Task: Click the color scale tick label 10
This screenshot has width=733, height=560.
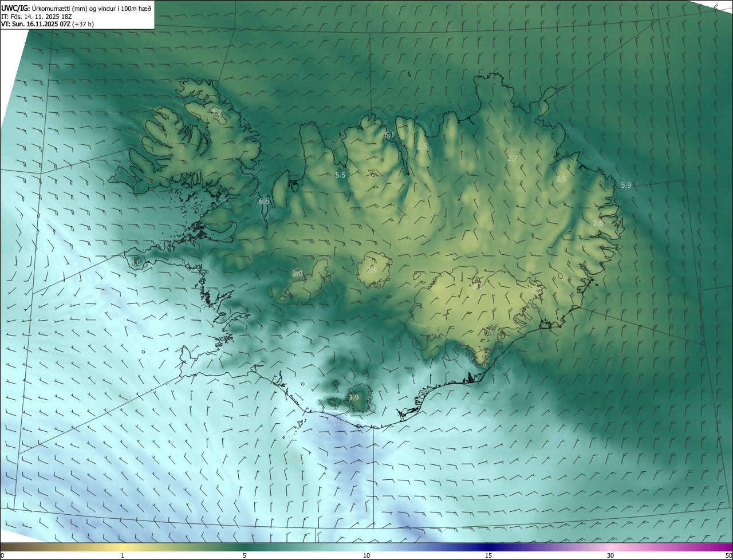Action: click(366, 555)
